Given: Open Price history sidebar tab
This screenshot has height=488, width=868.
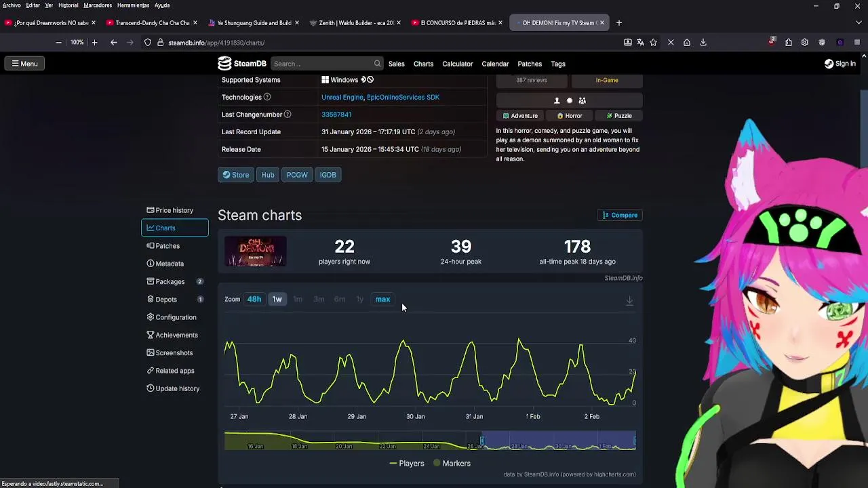Looking at the screenshot, I should pyautogui.click(x=174, y=210).
